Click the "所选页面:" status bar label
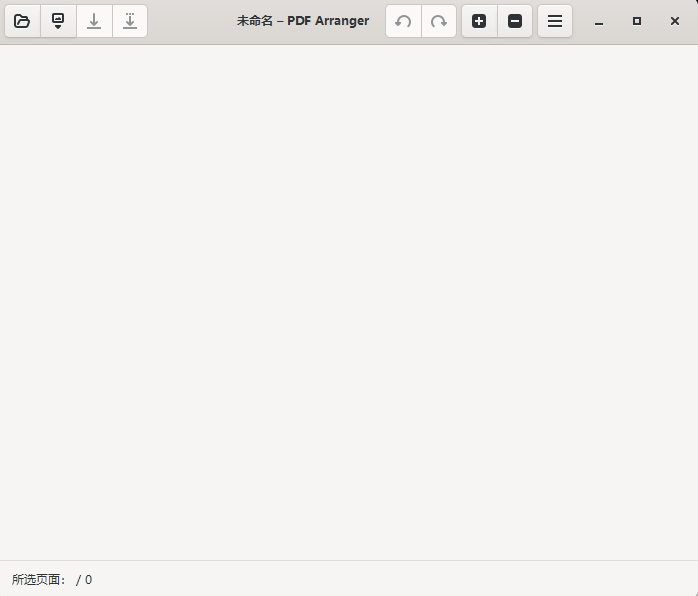This screenshot has height=596, width=698. (39, 580)
